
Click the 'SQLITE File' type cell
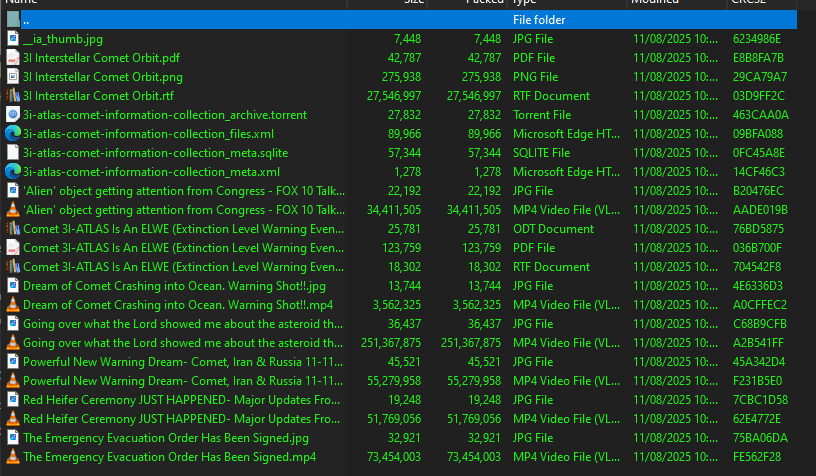[x=541, y=153]
